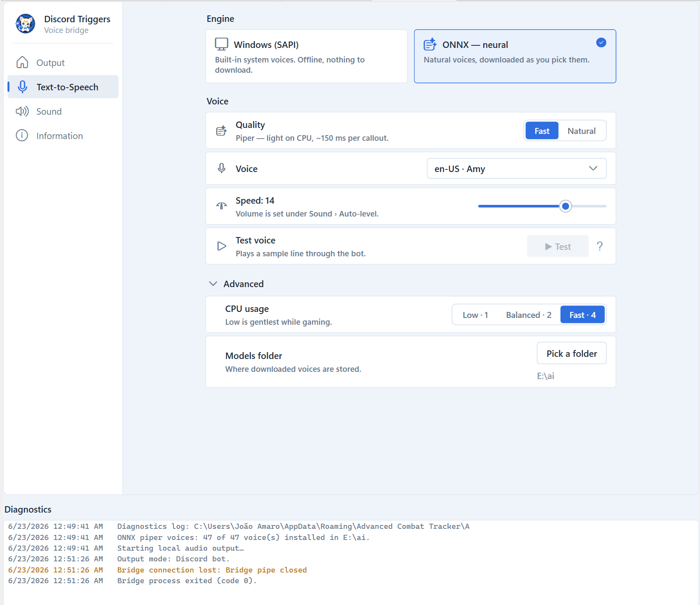Click the selected checkmark on the ONNX card

601,42
